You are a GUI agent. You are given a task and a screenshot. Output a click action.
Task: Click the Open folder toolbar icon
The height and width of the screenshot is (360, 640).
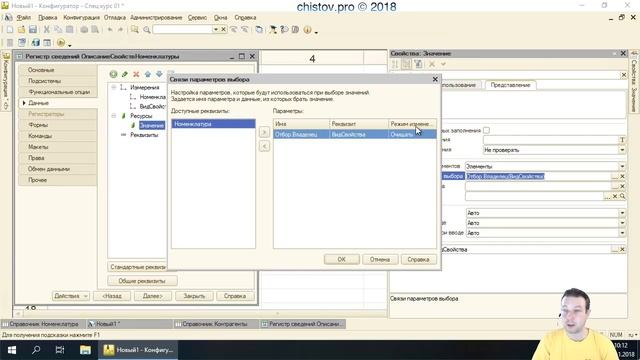click(x=21, y=30)
